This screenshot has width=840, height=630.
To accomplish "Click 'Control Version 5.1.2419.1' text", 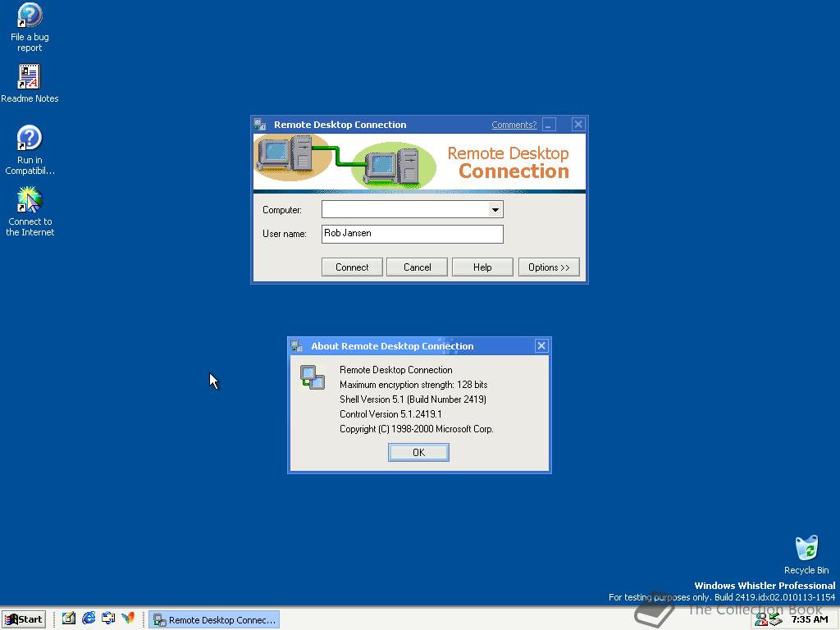I will (x=390, y=414).
